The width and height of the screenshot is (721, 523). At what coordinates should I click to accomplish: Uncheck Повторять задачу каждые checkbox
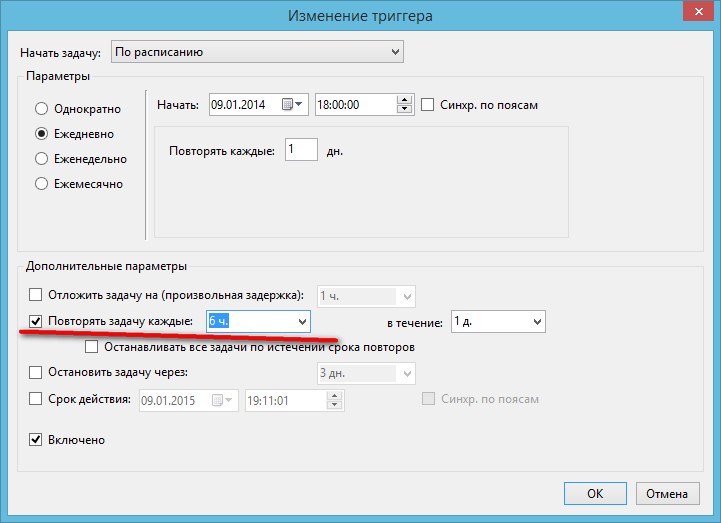(x=36, y=322)
